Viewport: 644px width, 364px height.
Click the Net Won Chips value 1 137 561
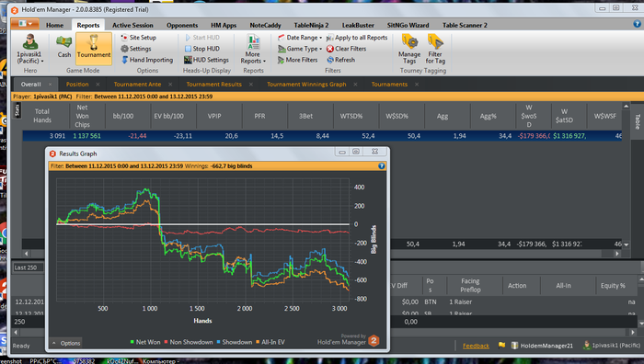coord(87,136)
